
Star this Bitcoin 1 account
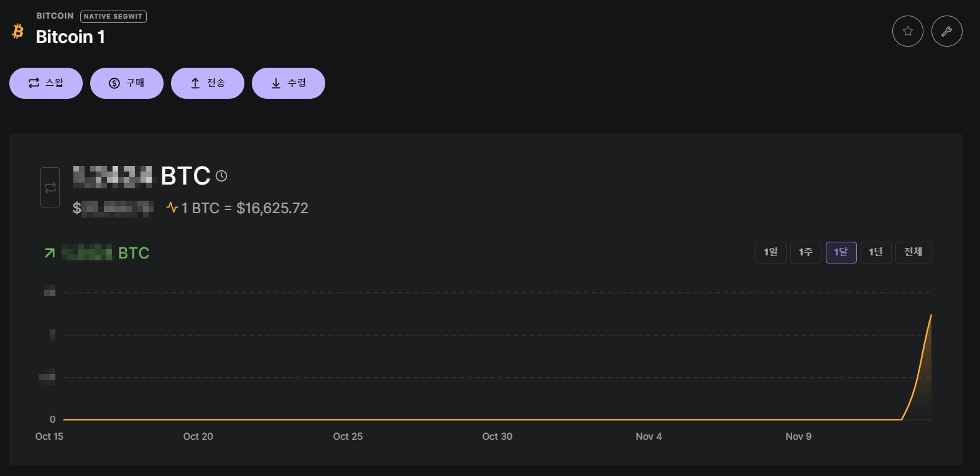[908, 31]
